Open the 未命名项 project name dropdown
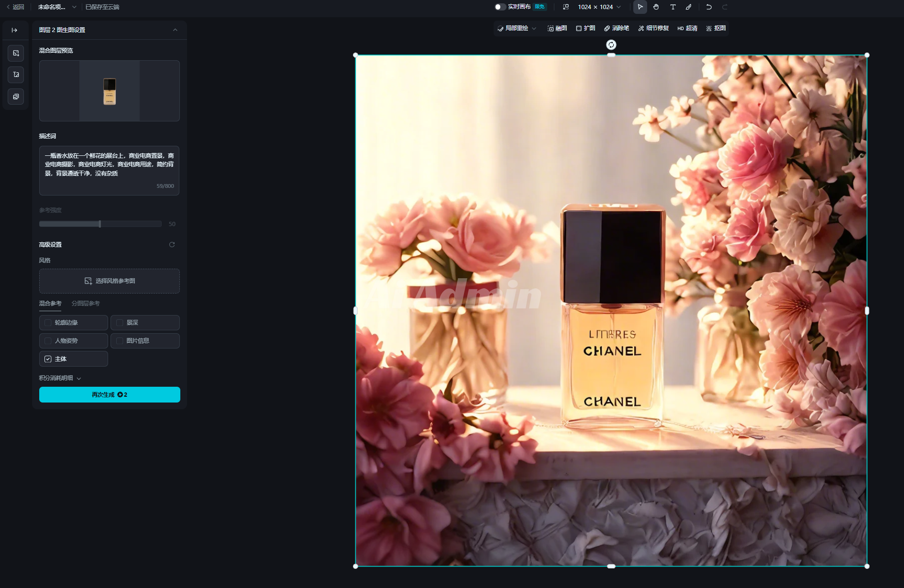The height and width of the screenshot is (588, 904). click(x=57, y=7)
